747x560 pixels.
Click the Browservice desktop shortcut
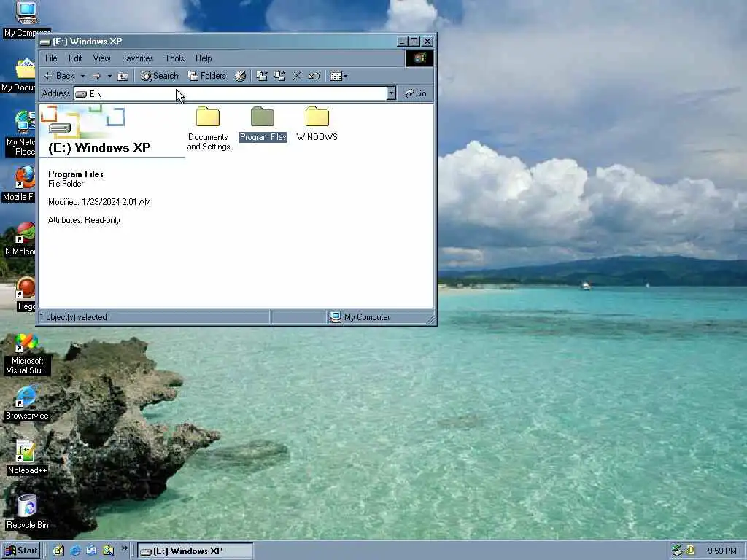tap(27, 403)
